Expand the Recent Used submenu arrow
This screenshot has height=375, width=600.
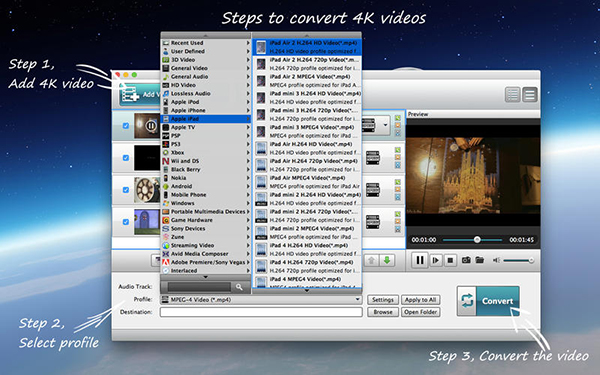248,43
